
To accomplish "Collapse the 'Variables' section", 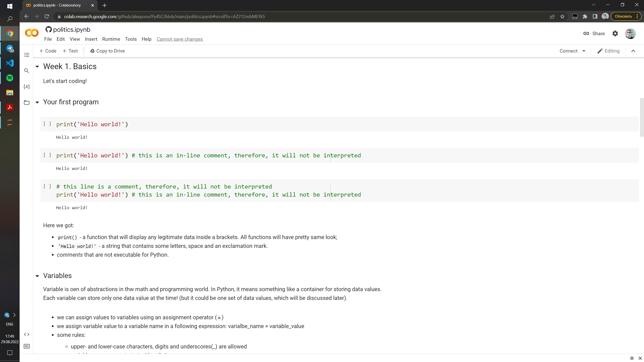I will tap(37, 276).
